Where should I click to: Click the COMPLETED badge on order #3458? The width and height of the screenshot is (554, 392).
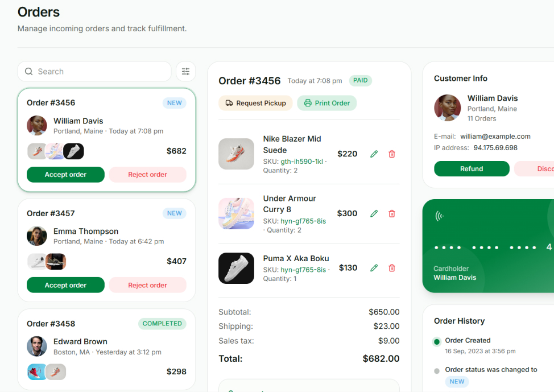point(162,323)
